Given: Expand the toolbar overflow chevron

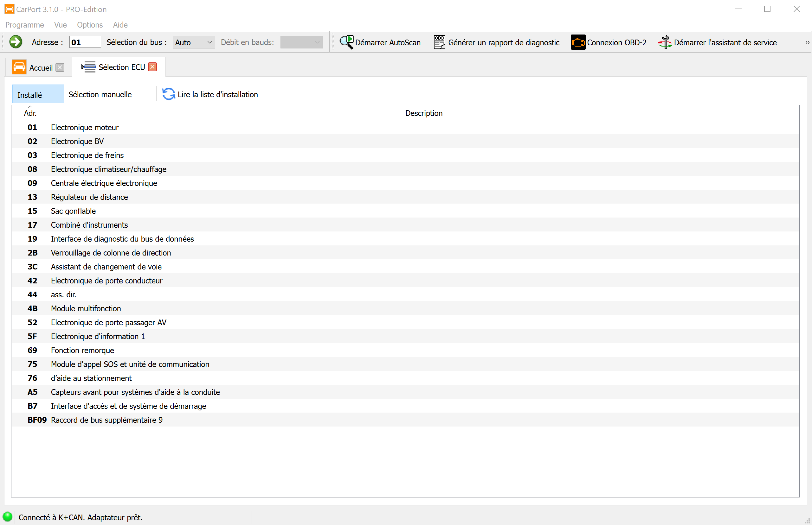Looking at the screenshot, I should pos(807,42).
